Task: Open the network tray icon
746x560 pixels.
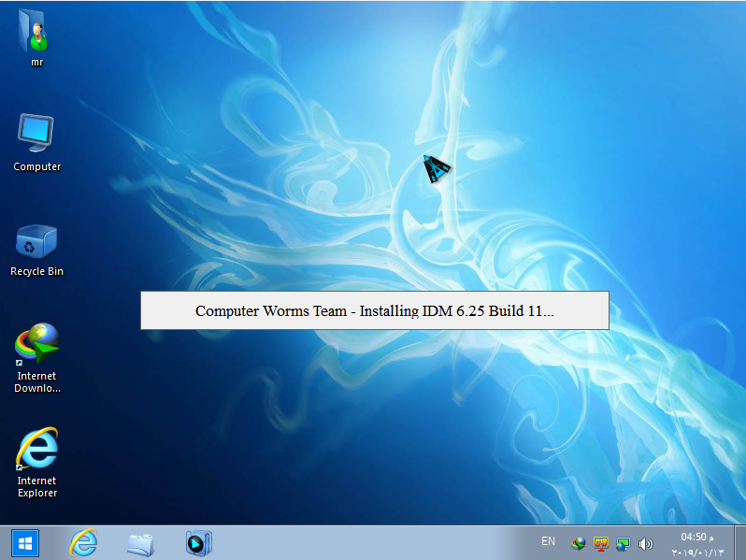Action: 623,543
